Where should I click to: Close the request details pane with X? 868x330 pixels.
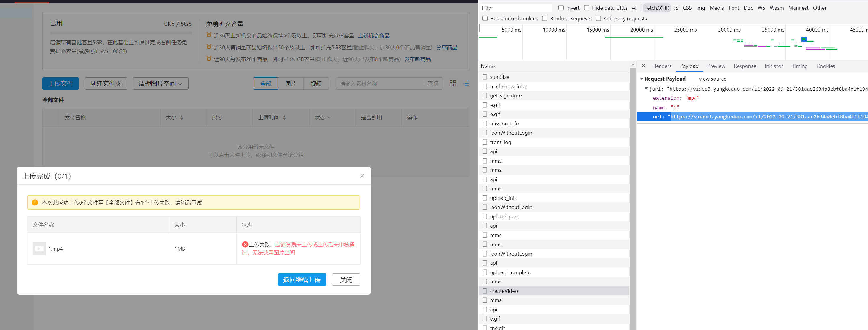coord(643,66)
